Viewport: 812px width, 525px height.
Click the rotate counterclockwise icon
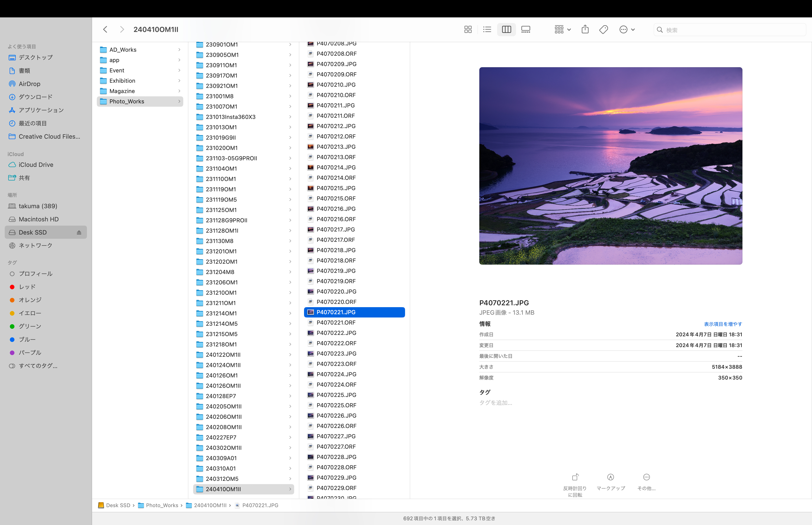pyautogui.click(x=575, y=477)
